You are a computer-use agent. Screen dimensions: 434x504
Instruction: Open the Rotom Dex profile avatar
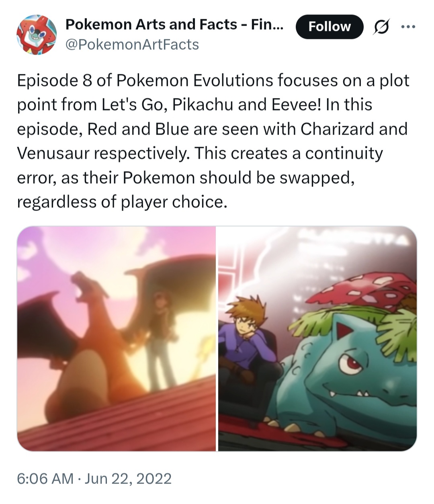(36, 35)
